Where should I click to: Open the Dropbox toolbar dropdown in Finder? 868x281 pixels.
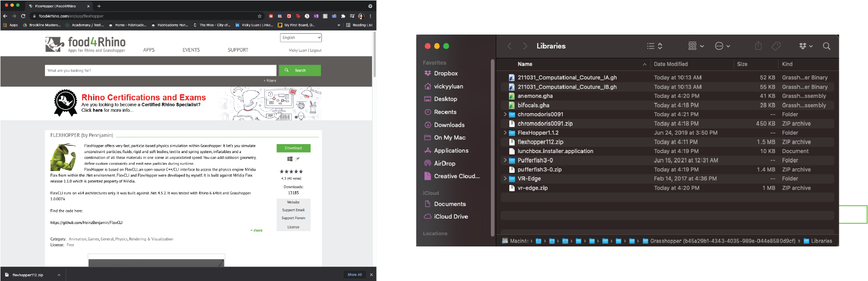tap(806, 46)
